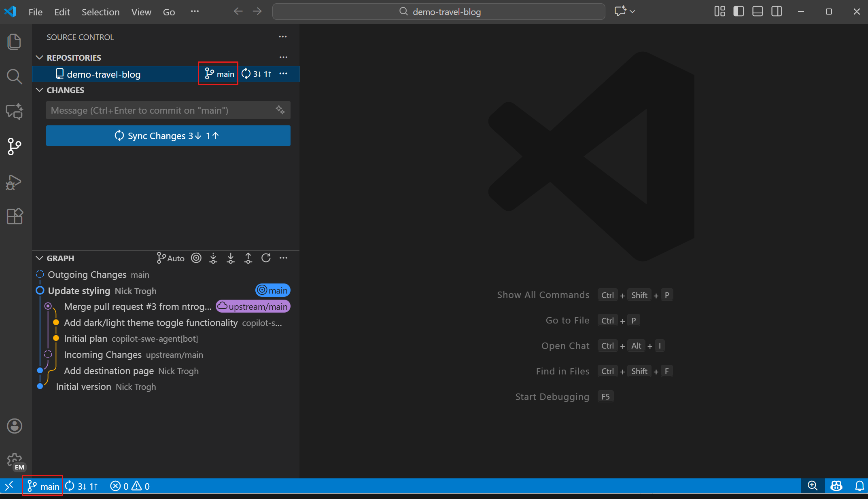Open the View menu
The image size is (868, 499).
[141, 12]
